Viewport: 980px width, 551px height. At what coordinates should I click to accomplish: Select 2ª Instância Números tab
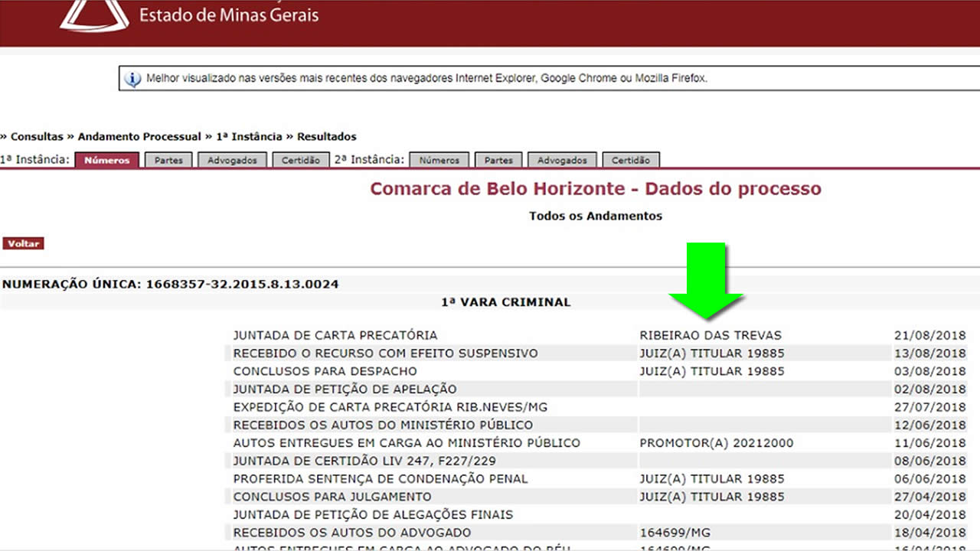(439, 161)
